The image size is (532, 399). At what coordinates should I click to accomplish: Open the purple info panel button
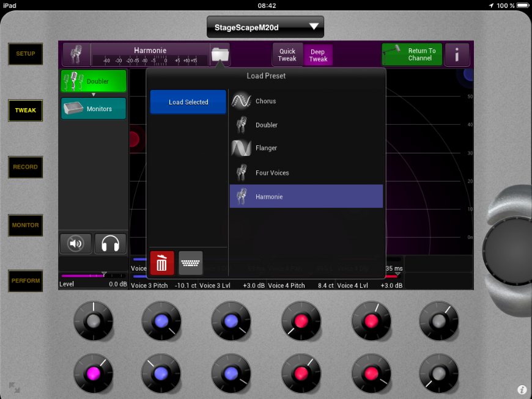(457, 55)
